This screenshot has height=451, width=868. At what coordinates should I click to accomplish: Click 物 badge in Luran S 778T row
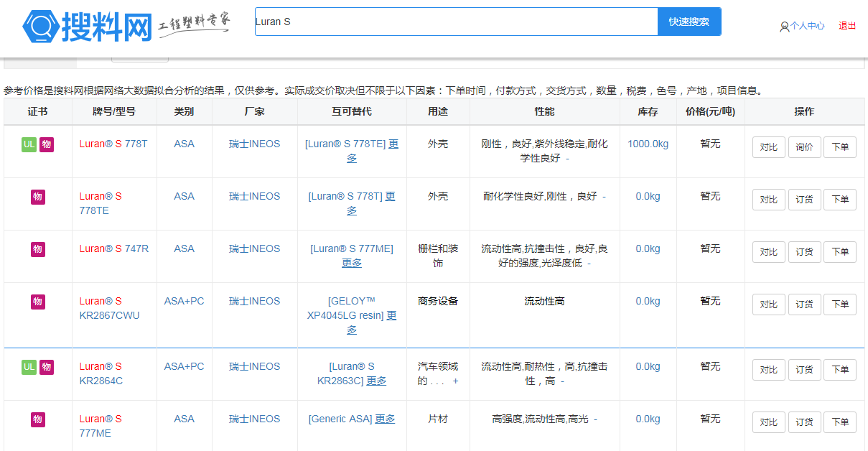(47, 144)
